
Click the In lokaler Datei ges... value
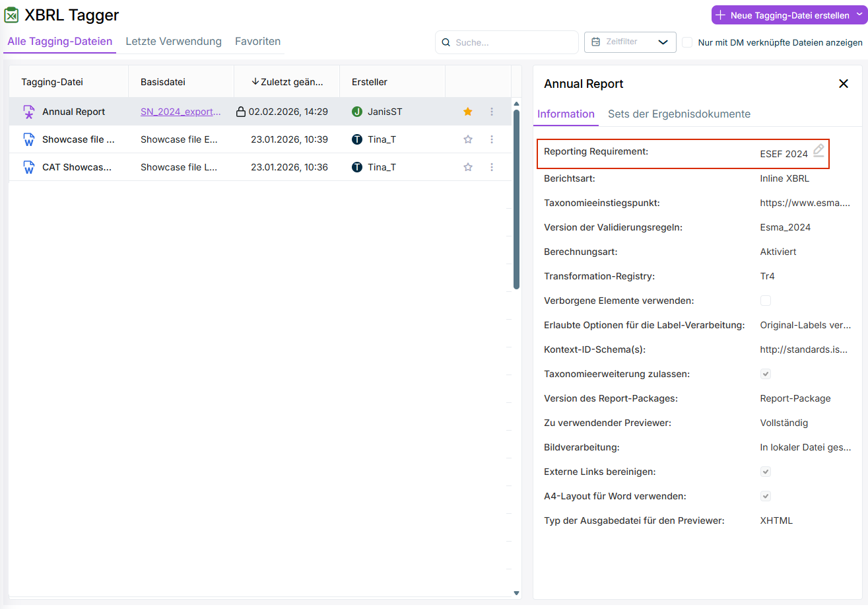click(806, 447)
